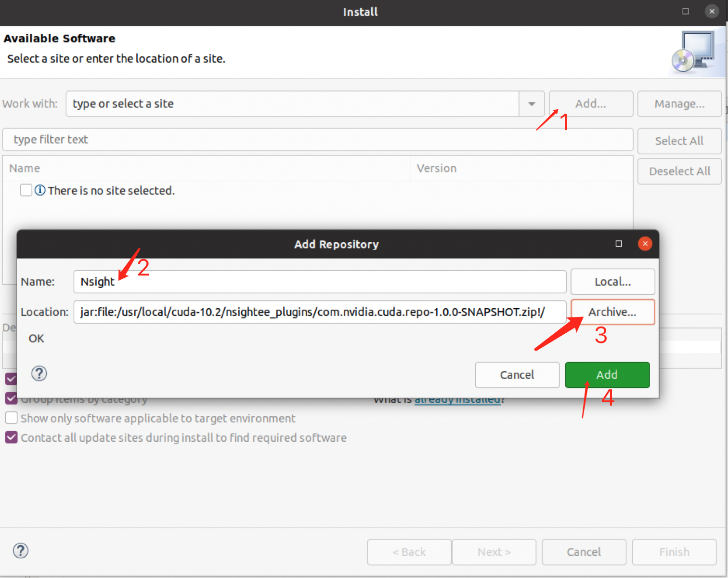This screenshot has height=578, width=728.
Task: Click the info icon beside "There is no site selected"
Action: 39,190
